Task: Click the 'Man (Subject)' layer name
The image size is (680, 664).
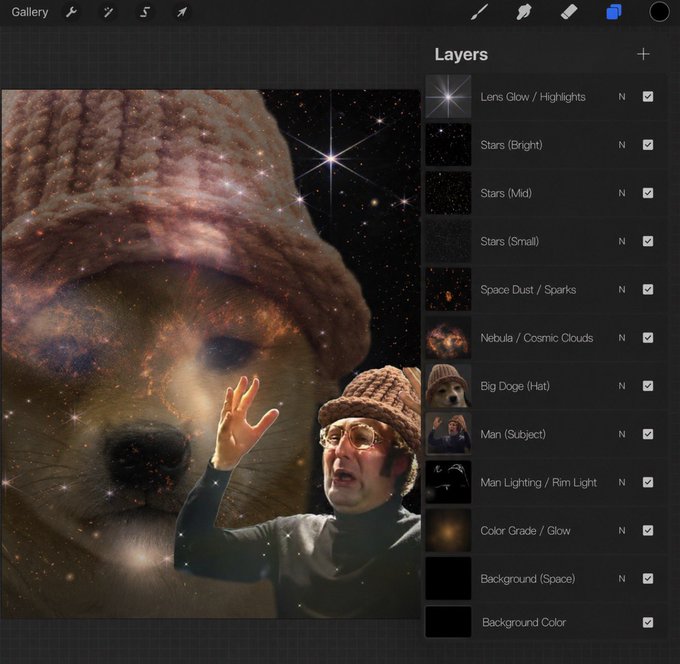Action: (513, 434)
